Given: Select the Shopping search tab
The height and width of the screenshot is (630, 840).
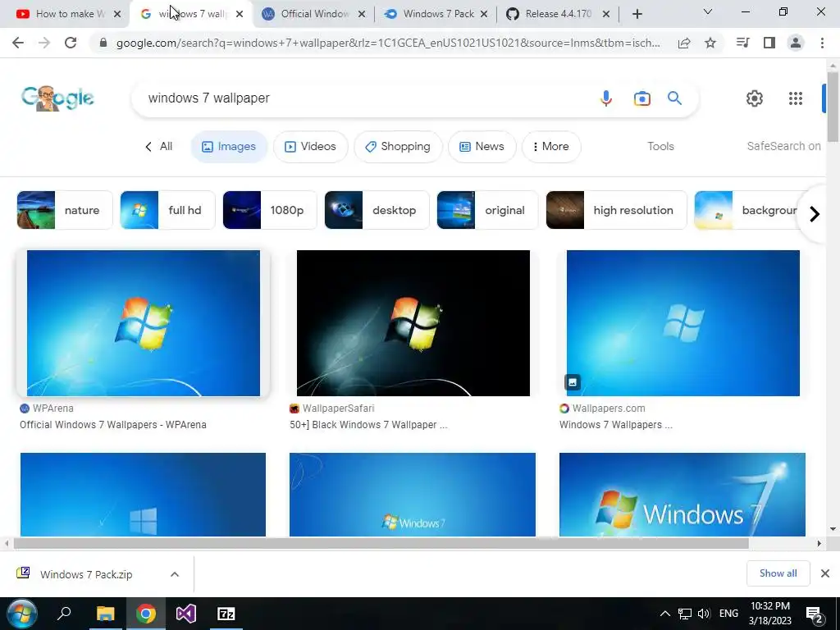Looking at the screenshot, I should click(398, 146).
